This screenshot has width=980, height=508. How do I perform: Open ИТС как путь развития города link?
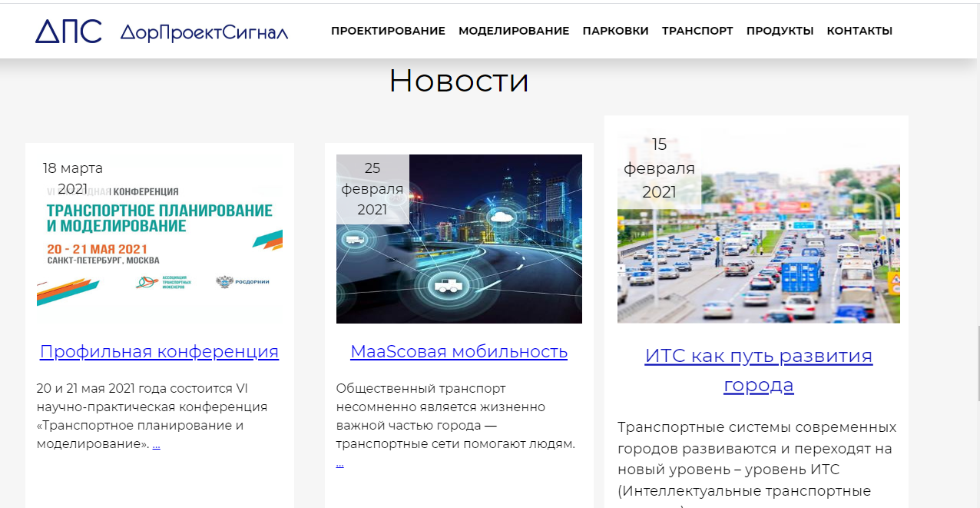(758, 370)
